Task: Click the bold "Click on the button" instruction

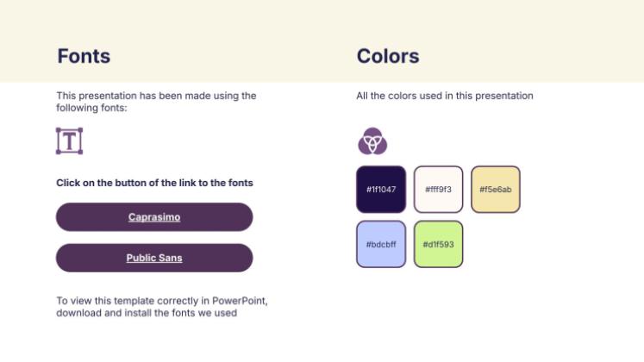Action: [x=154, y=183]
